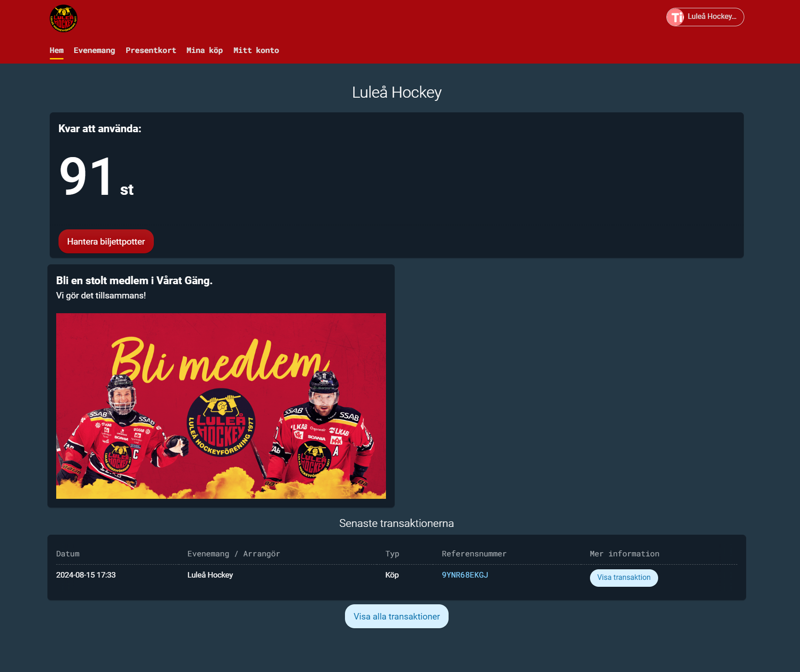Image resolution: width=800 pixels, height=672 pixels.
Task: Click the Senaste transaktionerna heading
Action: coord(397,523)
